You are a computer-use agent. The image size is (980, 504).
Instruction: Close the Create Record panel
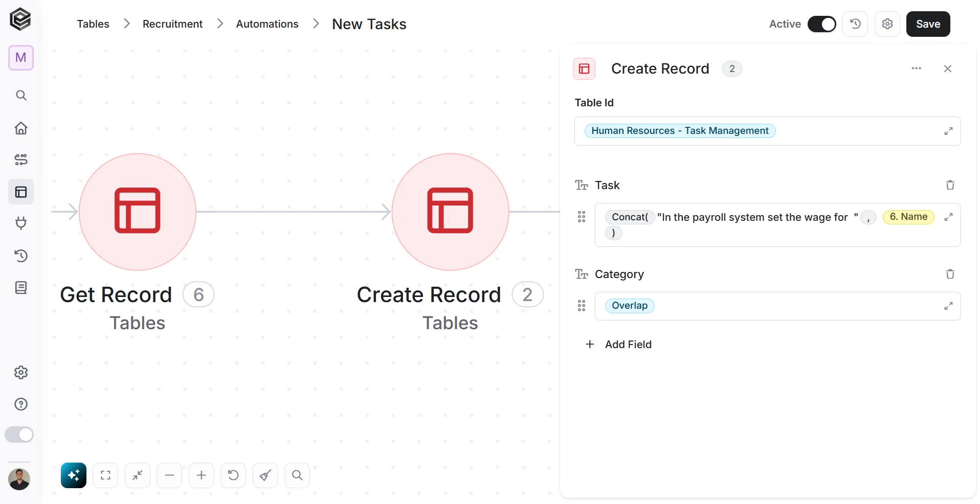point(947,68)
